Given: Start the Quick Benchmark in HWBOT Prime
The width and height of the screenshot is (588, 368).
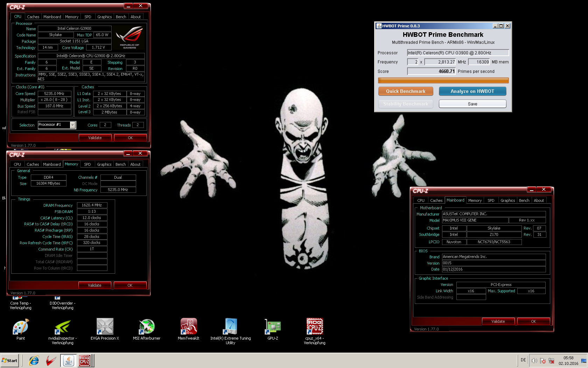Looking at the screenshot, I should pos(406,91).
